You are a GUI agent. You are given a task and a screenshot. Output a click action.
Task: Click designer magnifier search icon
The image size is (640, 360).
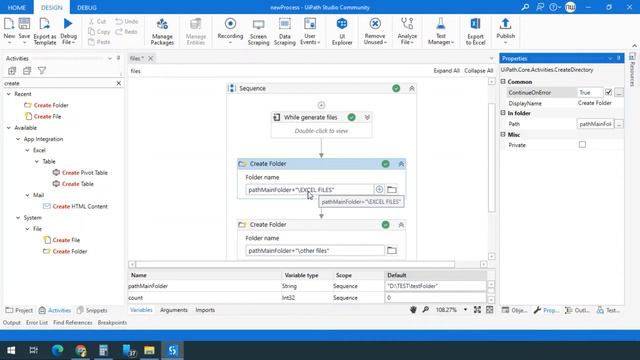pyautogui.click(x=425, y=310)
